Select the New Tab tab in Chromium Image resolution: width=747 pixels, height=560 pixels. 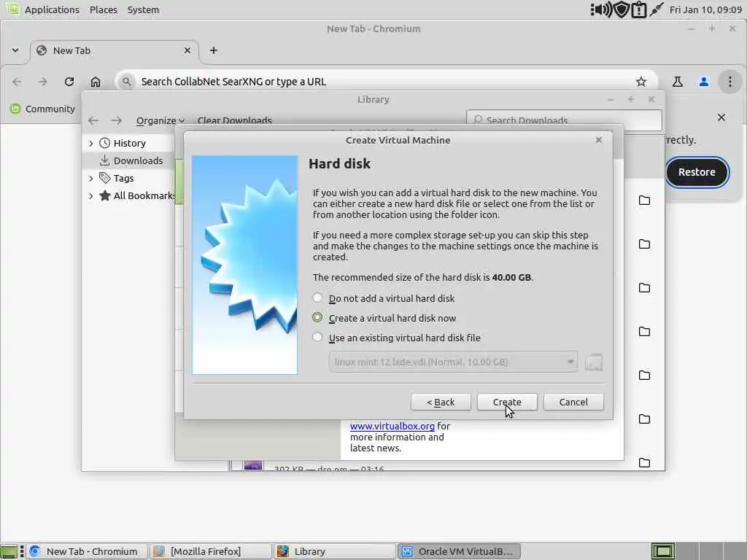coord(115,50)
